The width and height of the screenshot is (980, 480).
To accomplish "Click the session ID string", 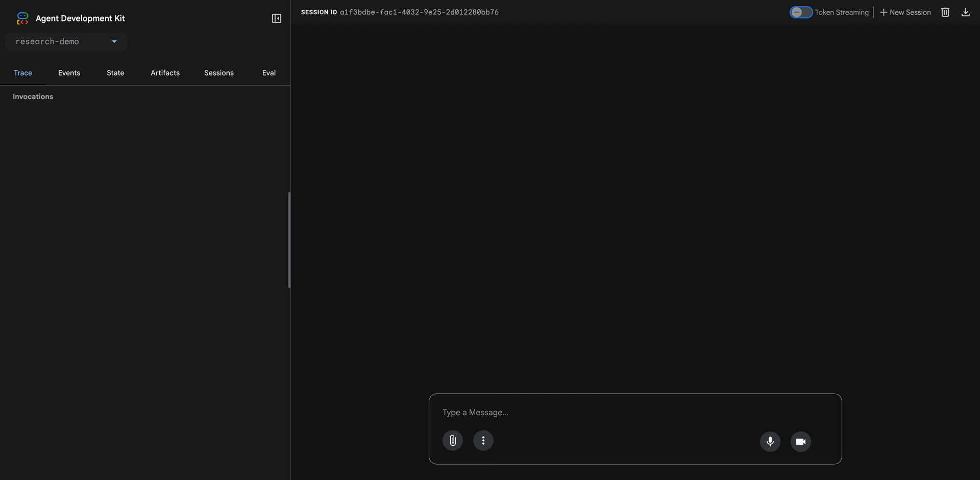I will click(x=419, y=12).
